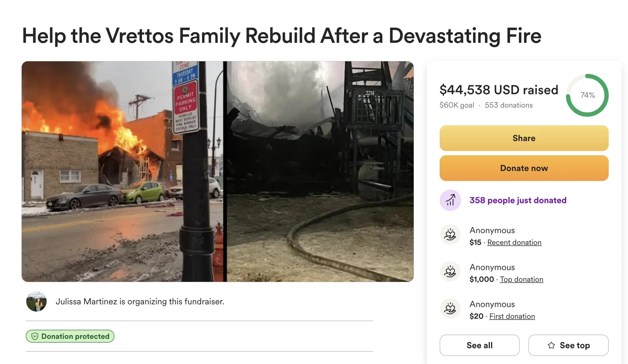
Task: Click the 553 donations count
Action: (x=509, y=105)
